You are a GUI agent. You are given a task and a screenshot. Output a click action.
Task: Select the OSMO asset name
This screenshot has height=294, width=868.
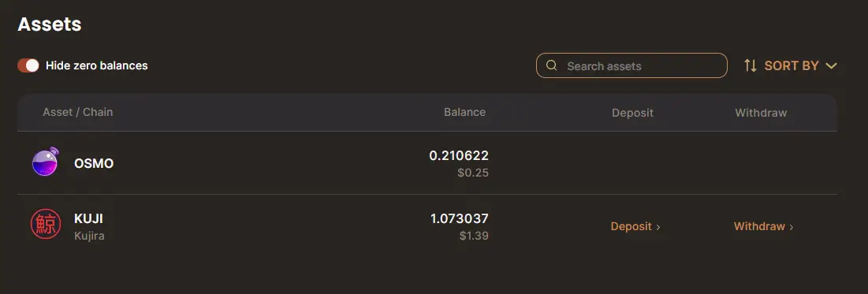(x=94, y=164)
